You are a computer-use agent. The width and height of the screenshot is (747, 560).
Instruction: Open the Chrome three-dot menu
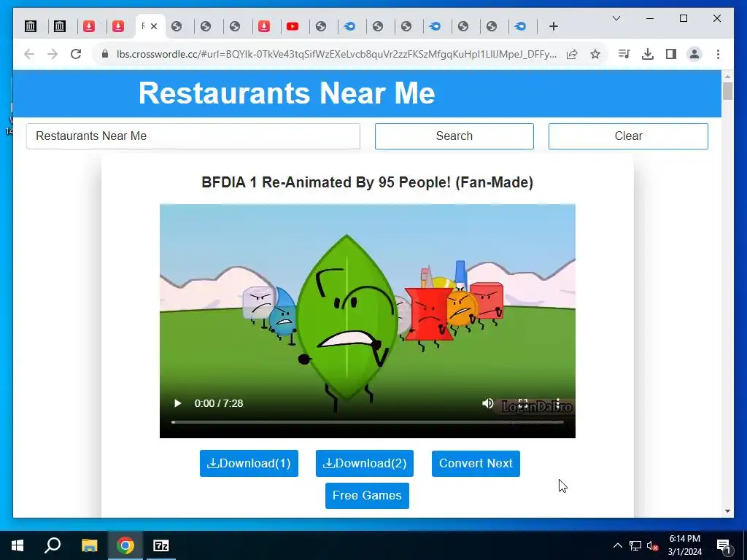[718, 54]
